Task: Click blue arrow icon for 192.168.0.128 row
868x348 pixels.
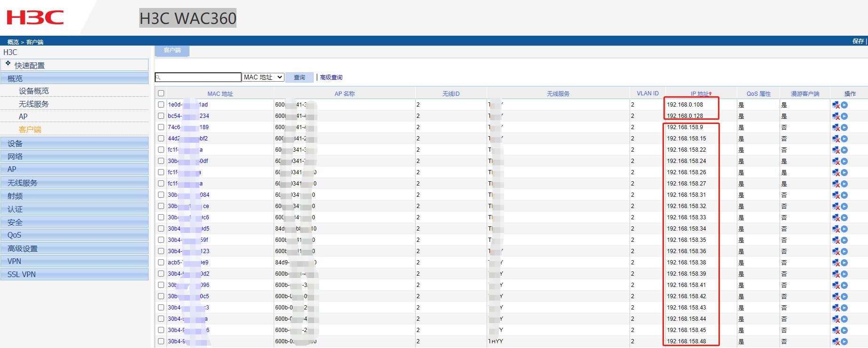Action: coord(844,116)
